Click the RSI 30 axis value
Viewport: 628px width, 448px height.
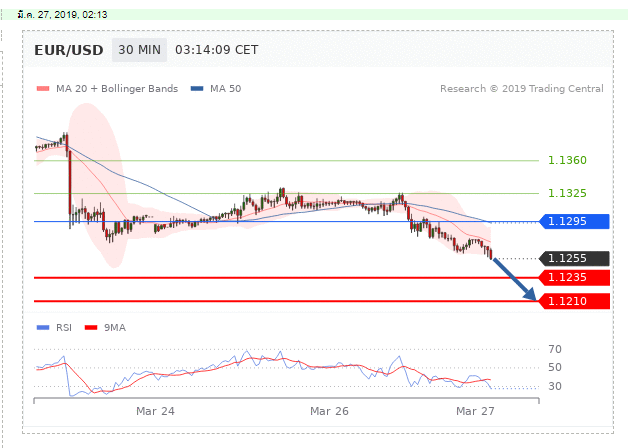555,386
